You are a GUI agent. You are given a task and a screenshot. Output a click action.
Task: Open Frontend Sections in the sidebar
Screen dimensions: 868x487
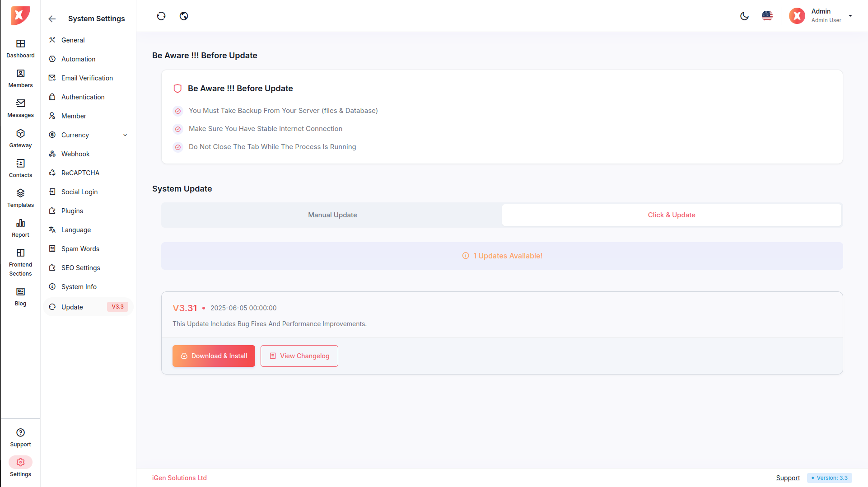[x=20, y=262]
